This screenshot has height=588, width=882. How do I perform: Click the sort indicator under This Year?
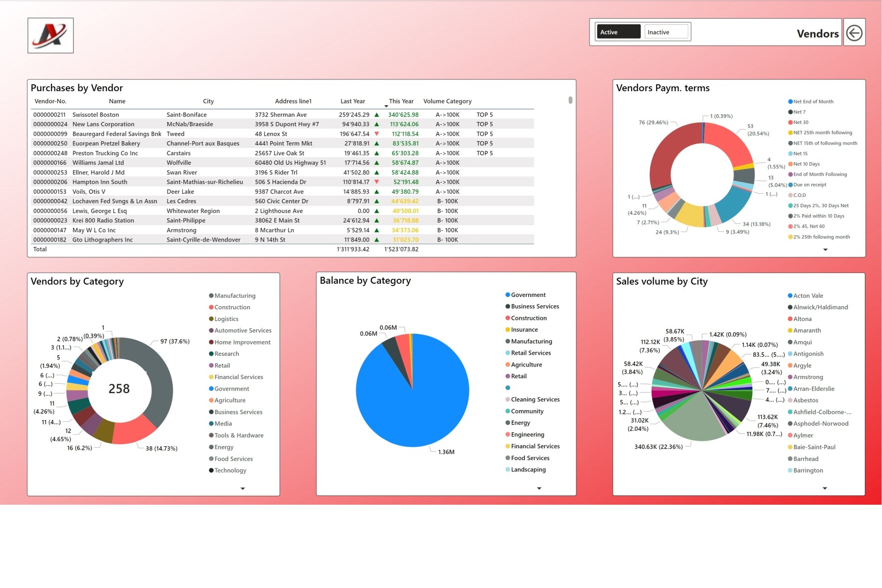tap(386, 106)
